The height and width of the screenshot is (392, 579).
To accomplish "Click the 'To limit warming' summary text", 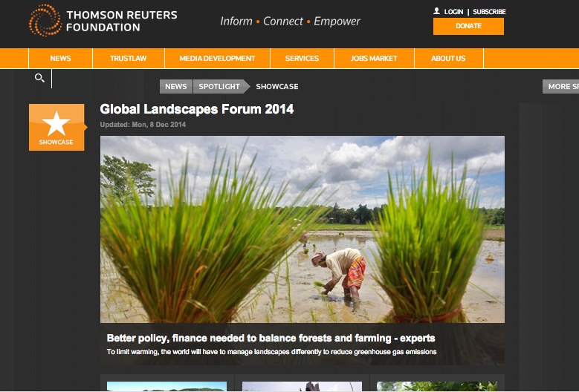I will point(271,352).
